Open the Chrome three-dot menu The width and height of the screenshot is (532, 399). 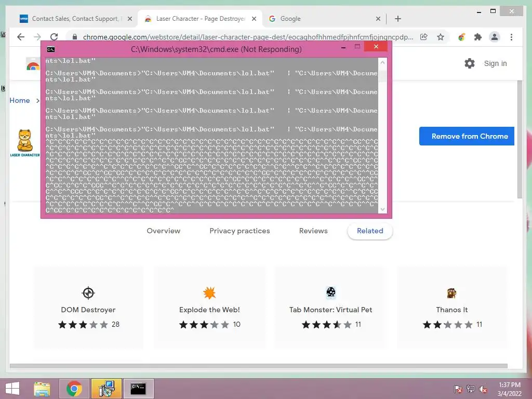click(511, 37)
